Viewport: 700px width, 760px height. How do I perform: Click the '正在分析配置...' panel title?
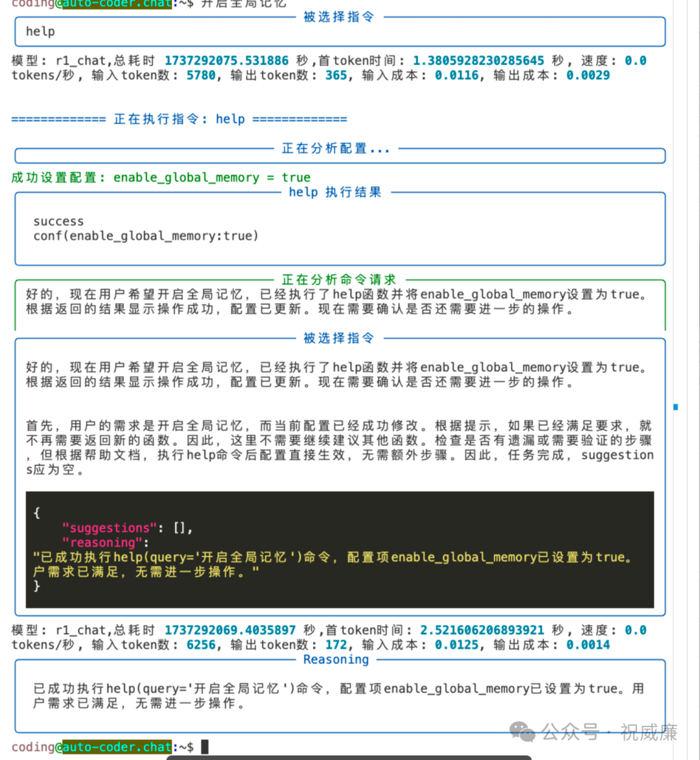coord(336,148)
